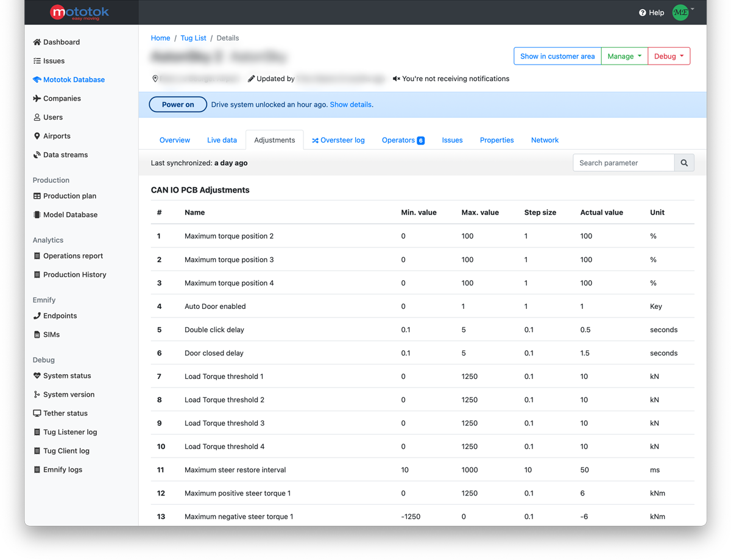Screen dimensions: 731x560
Task: Click the Help question mark icon
Action: pyautogui.click(x=642, y=13)
